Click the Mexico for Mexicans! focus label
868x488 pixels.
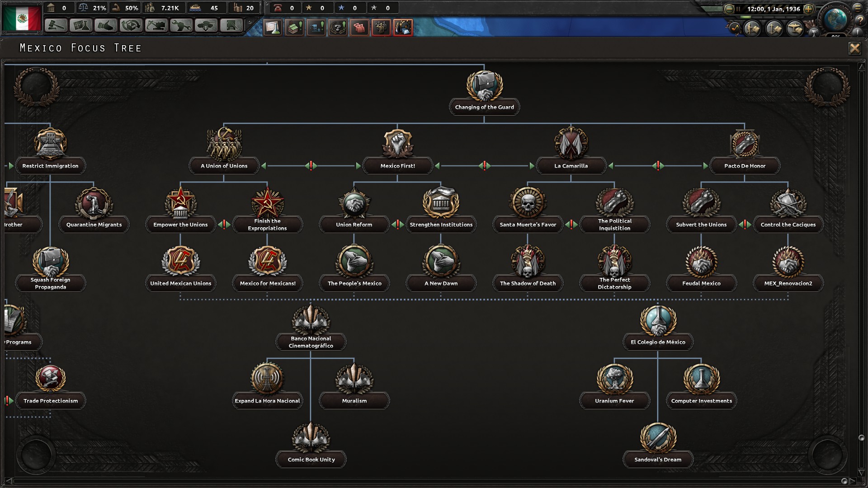[x=267, y=283]
